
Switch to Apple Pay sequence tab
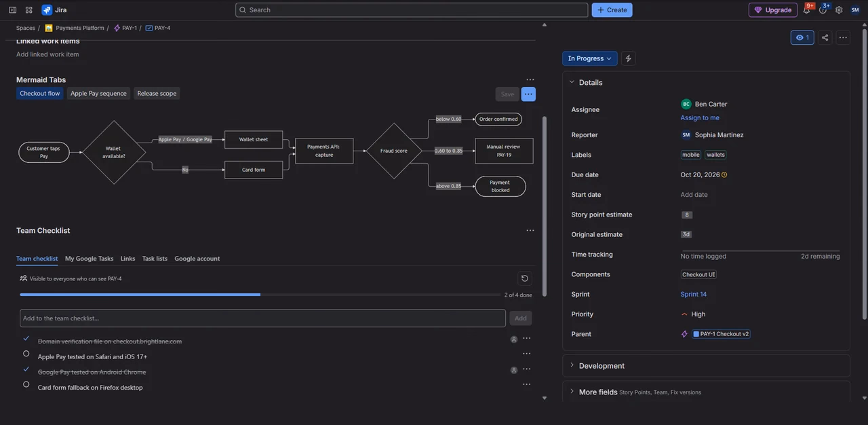[x=98, y=94]
